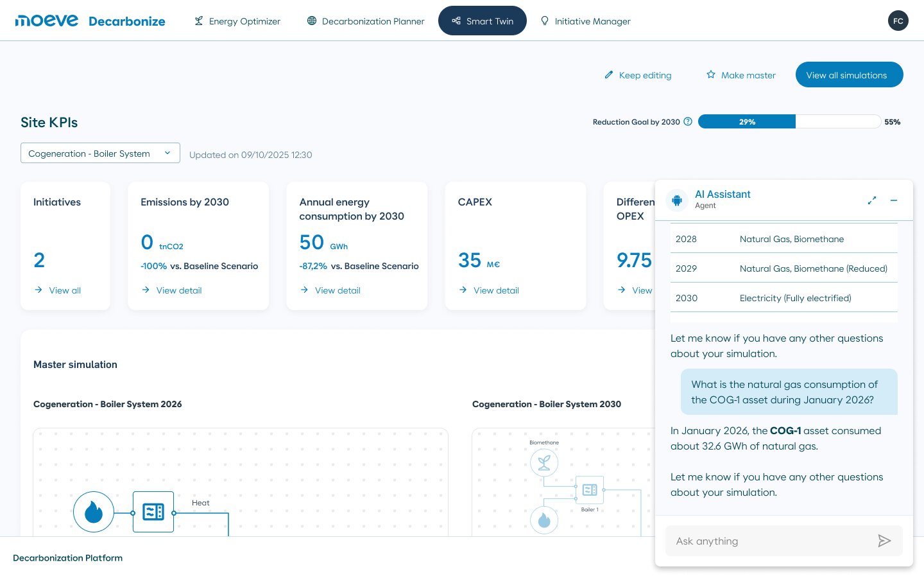924x578 pixels.
Task: Click the Reduction Goal help icon
Action: click(x=688, y=121)
